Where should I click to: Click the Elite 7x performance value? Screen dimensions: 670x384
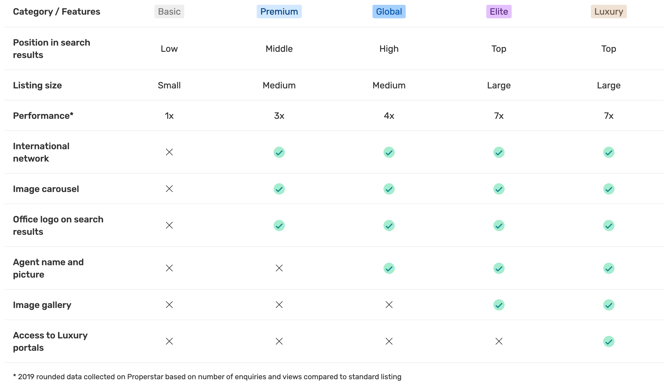[x=499, y=116]
